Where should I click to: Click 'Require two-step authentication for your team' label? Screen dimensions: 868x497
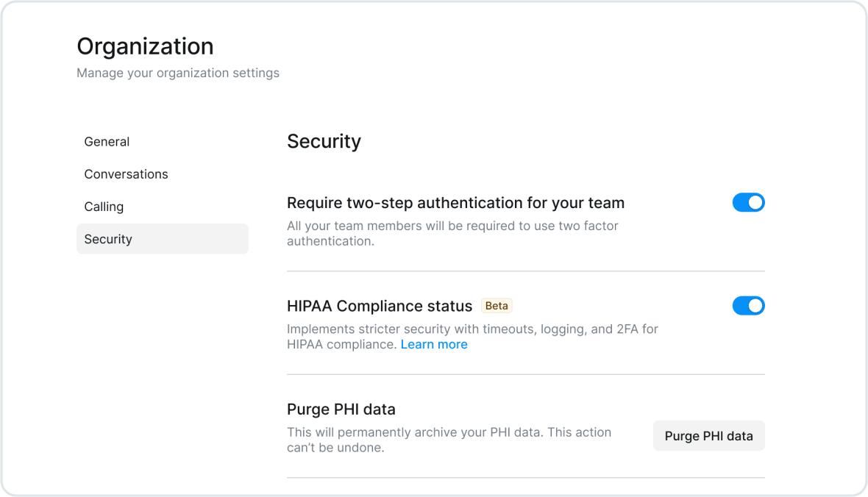[455, 203]
